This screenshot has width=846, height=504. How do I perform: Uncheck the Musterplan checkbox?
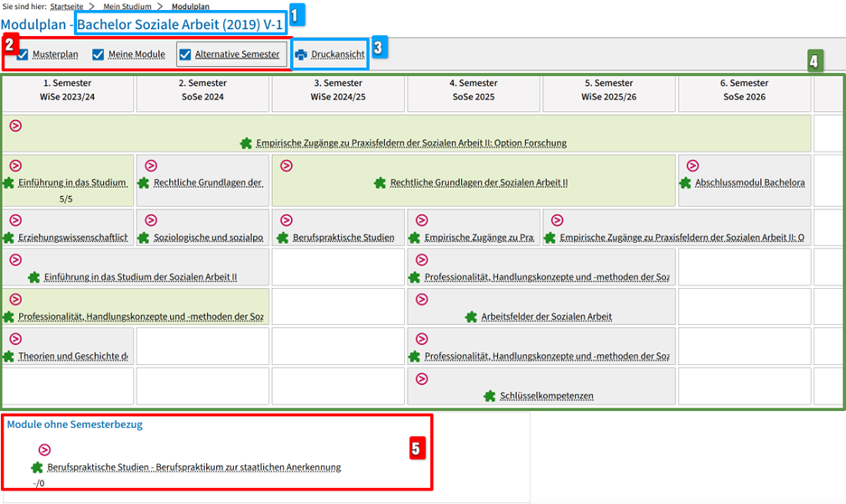pyautogui.click(x=23, y=55)
